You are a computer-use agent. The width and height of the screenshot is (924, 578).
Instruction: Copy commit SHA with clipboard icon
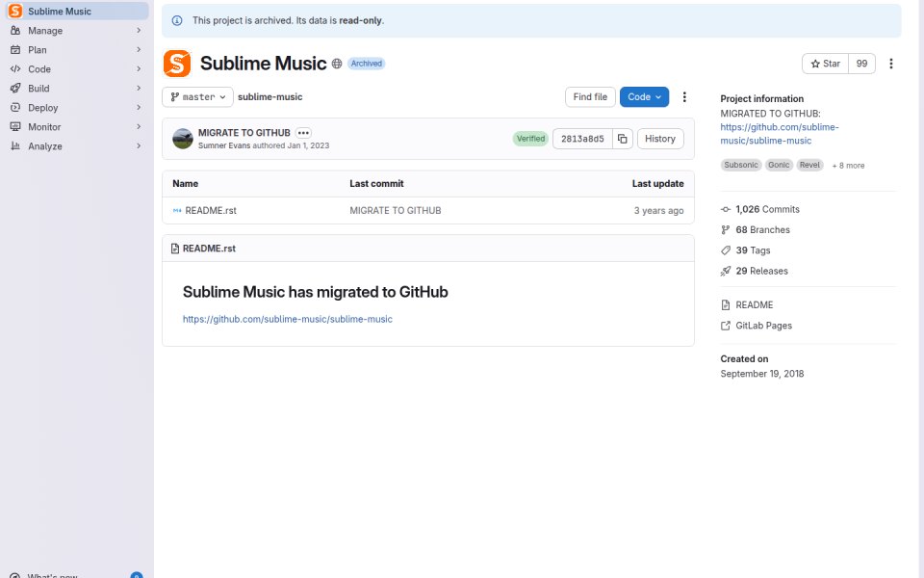pos(623,139)
